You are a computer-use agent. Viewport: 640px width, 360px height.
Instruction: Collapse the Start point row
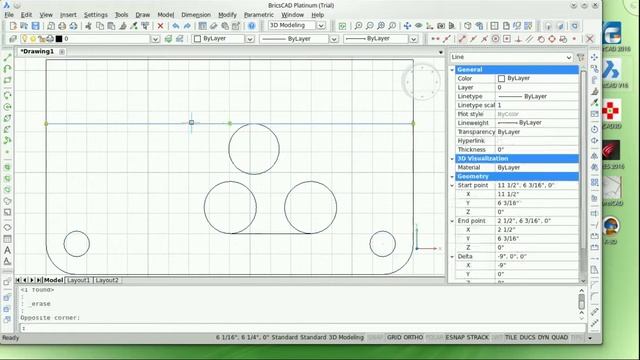(x=452, y=186)
